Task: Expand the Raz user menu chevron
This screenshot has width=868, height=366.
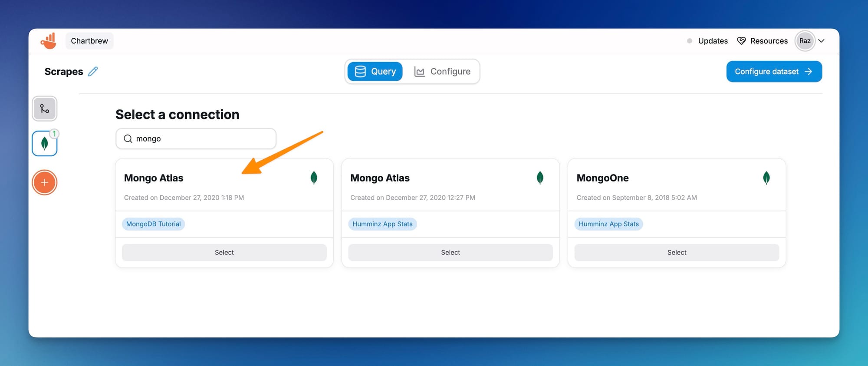Action: click(821, 41)
